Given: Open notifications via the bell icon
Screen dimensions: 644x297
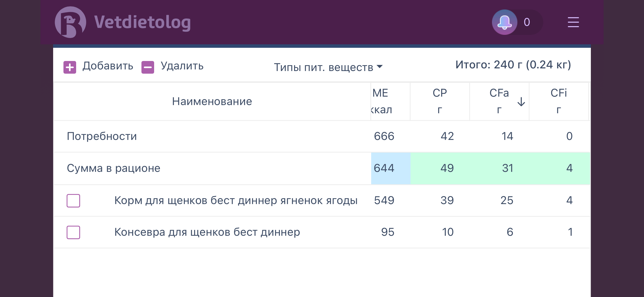Looking at the screenshot, I should tap(504, 22).
